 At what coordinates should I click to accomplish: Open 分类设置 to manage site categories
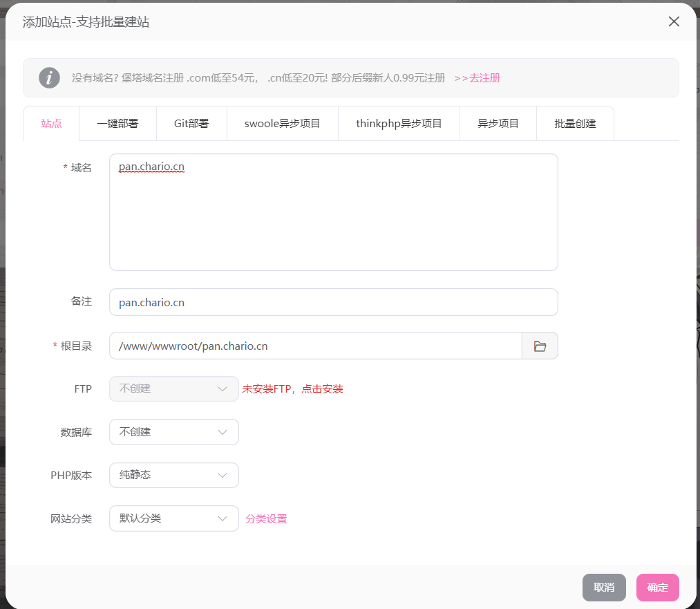(x=265, y=518)
